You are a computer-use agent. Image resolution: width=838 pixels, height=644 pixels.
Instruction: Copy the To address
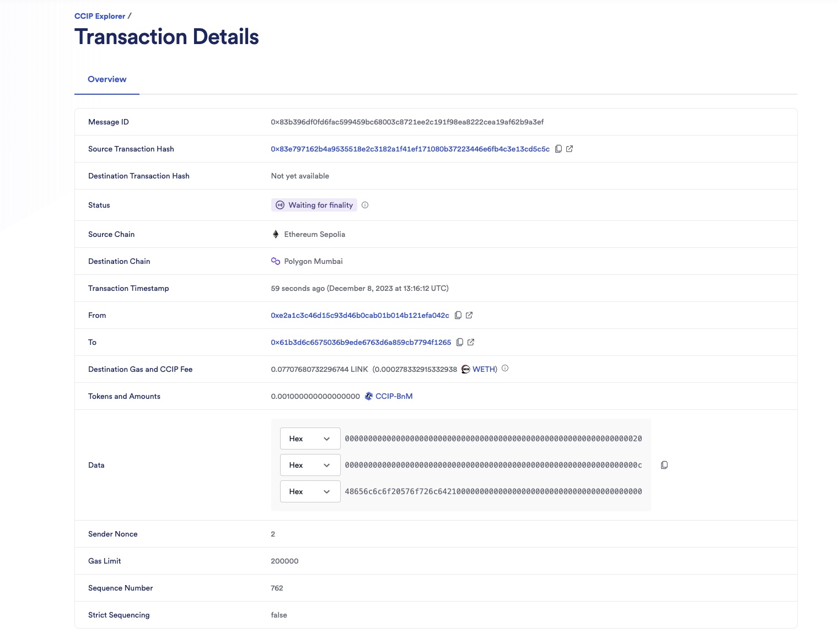tap(460, 342)
